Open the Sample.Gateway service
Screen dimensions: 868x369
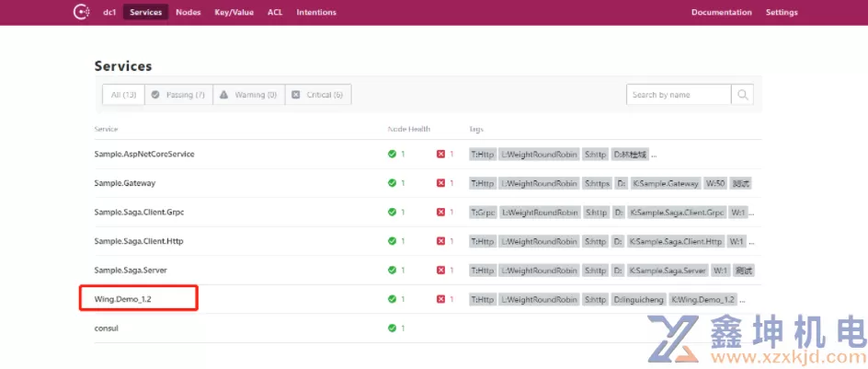pyautogui.click(x=125, y=183)
